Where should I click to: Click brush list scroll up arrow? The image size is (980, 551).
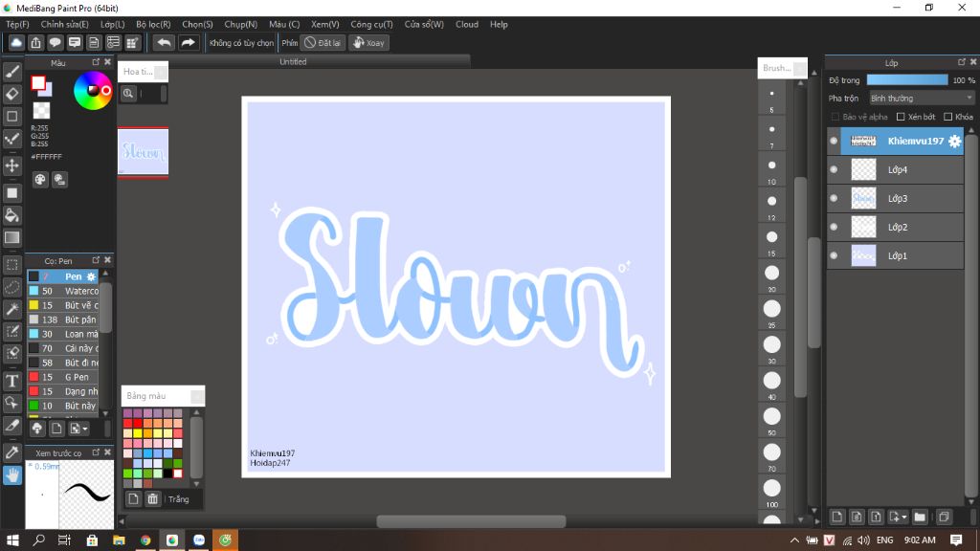pyautogui.click(x=105, y=274)
